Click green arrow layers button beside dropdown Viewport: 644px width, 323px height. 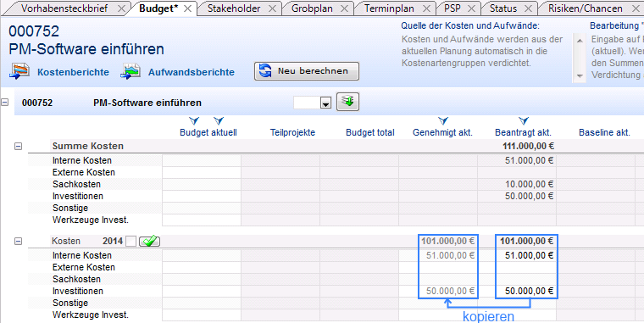[347, 102]
